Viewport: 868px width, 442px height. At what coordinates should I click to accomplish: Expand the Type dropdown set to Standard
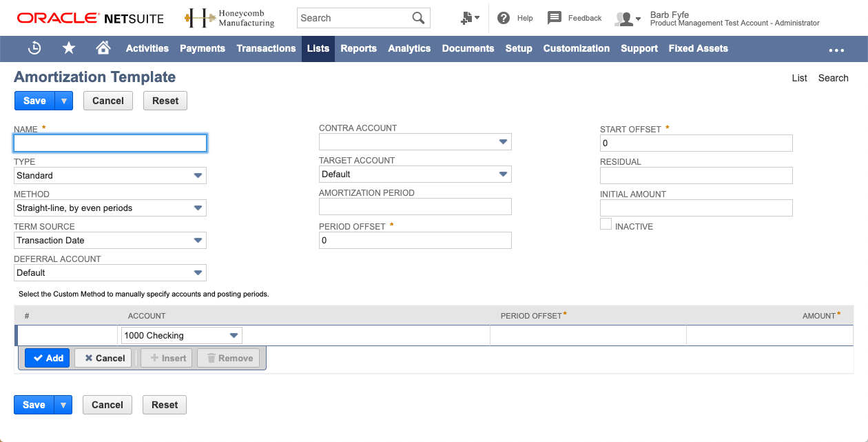198,176
